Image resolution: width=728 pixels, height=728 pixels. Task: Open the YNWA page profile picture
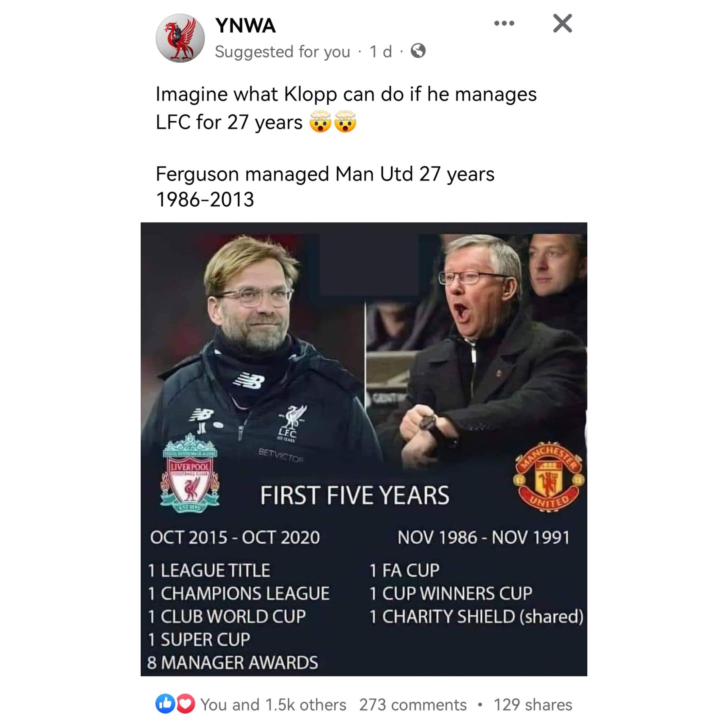(x=180, y=38)
